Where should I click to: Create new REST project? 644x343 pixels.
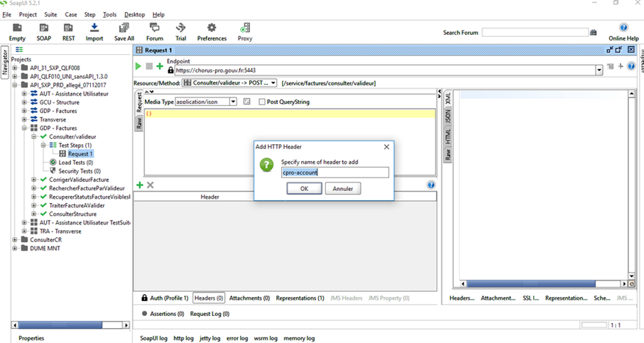coord(68,32)
